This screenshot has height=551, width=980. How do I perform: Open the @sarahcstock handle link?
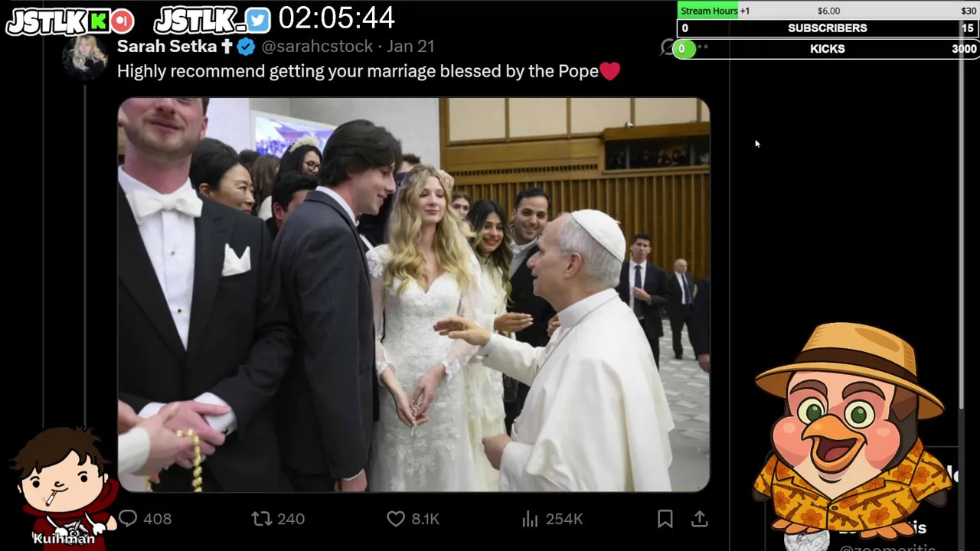[317, 47]
